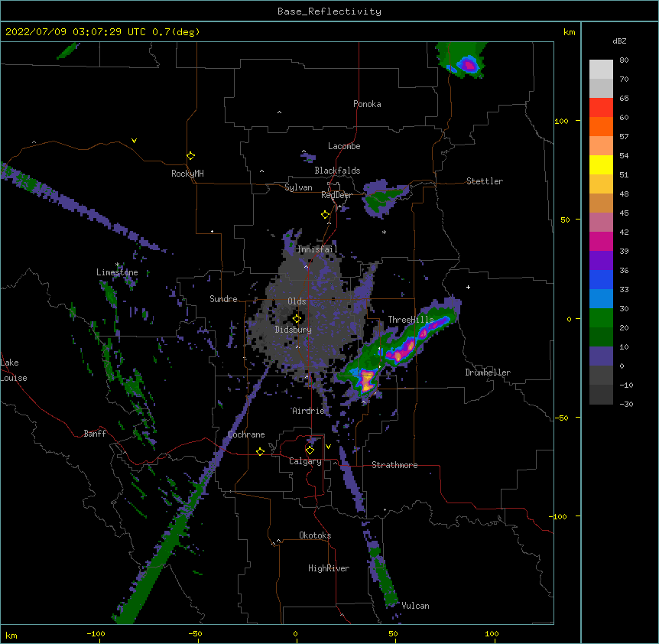Click the Sundre town label

click(x=223, y=299)
